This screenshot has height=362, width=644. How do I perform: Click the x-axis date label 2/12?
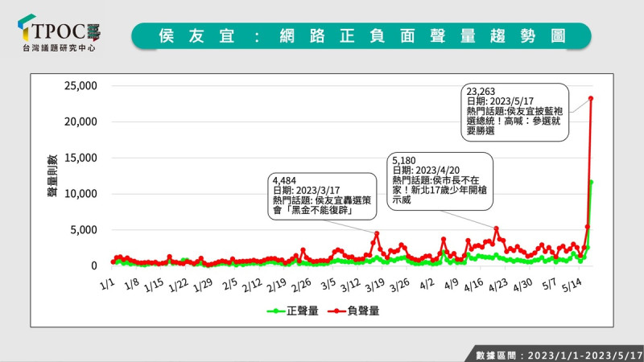253,286
